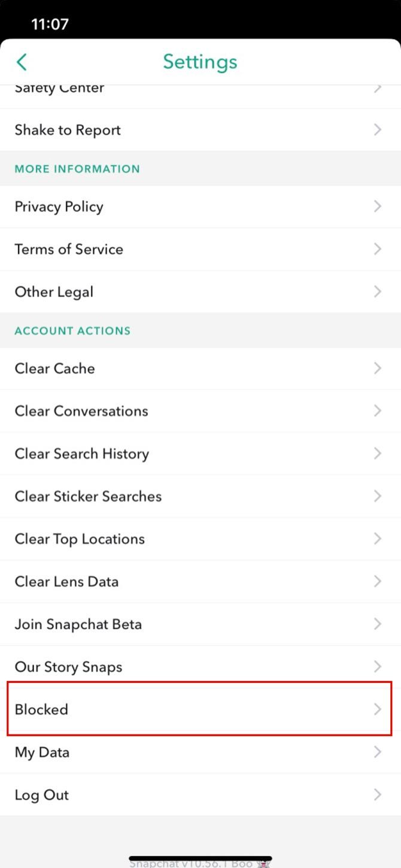Viewport: 401px width, 868px height.
Task: Clear sticker searches
Action: pyautogui.click(x=200, y=496)
